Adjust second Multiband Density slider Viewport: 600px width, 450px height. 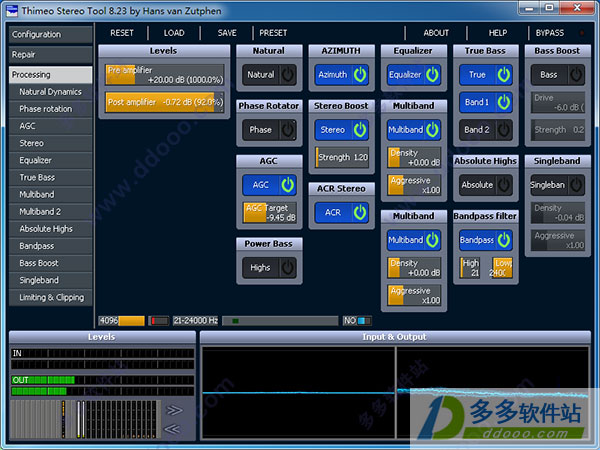(414, 267)
